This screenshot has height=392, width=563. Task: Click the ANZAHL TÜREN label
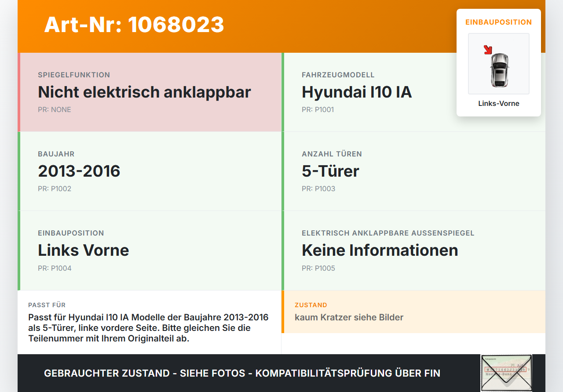(332, 154)
